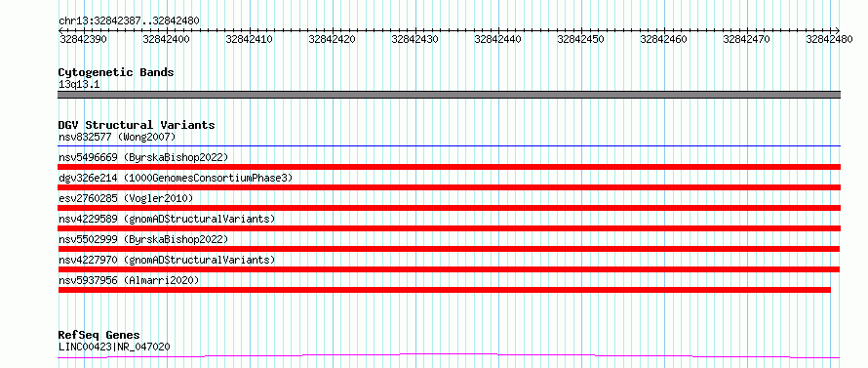The height and width of the screenshot is (368, 868).
Task: Click the 13q13.1 band label
Action: click(79, 85)
